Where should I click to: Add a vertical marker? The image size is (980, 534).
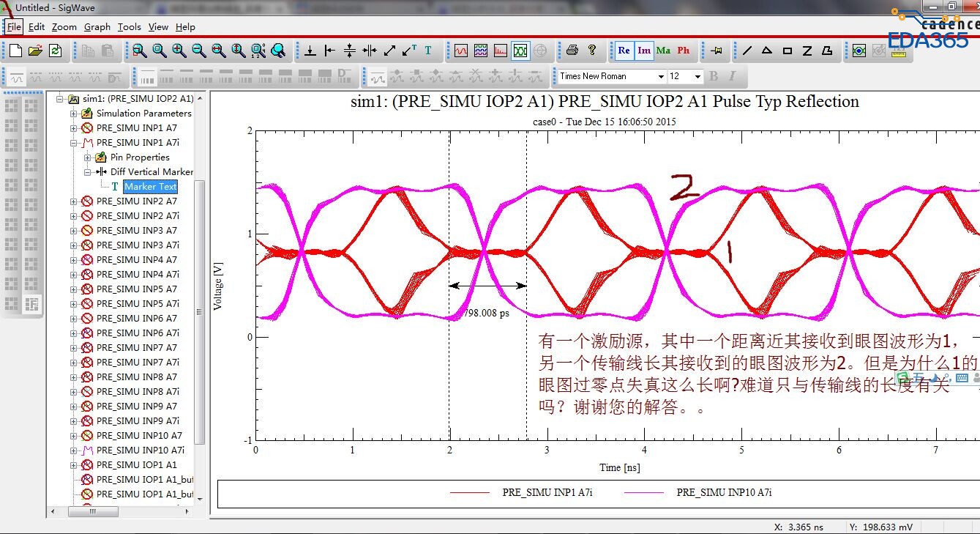coord(330,51)
